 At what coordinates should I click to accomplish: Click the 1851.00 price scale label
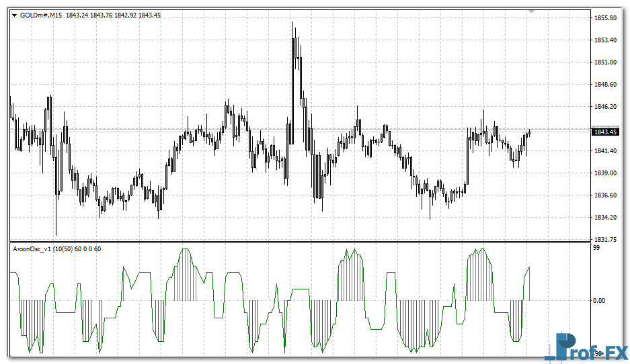605,62
